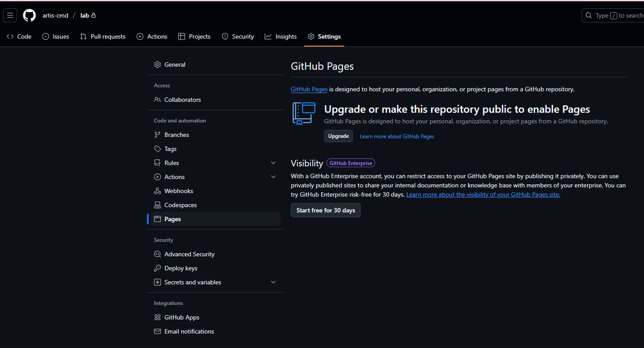This screenshot has height=348, width=644.
Task: Open the hamburger navigation menu
Action: click(x=10, y=15)
